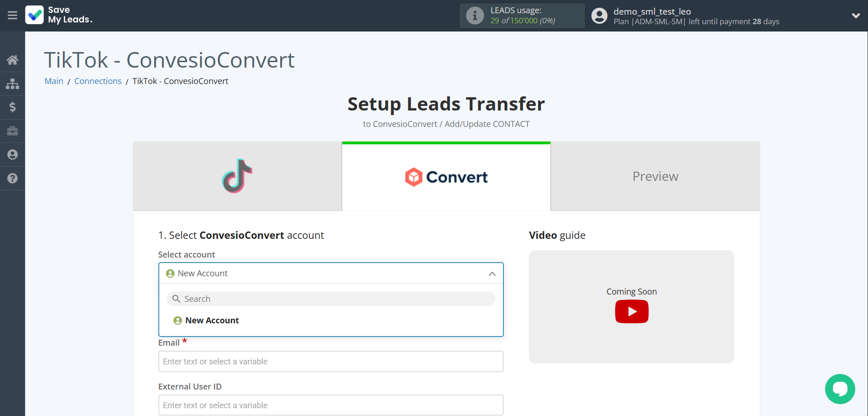The height and width of the screenshot is (416, 868).
Task: Choose New Account from the list
Action: point(331,321)
